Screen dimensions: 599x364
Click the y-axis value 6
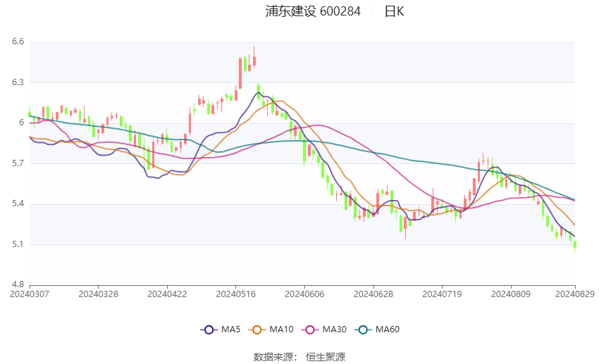pyautogui.click(x=21, y=123)
